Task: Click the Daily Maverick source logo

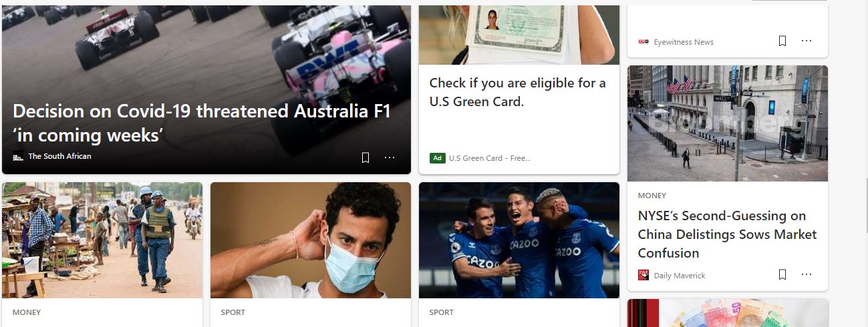Action: point(643,275)
